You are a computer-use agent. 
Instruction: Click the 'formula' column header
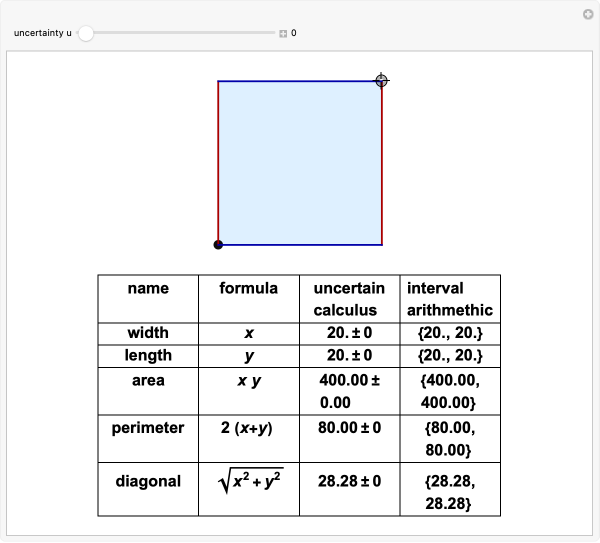click(x=249, y=288)
